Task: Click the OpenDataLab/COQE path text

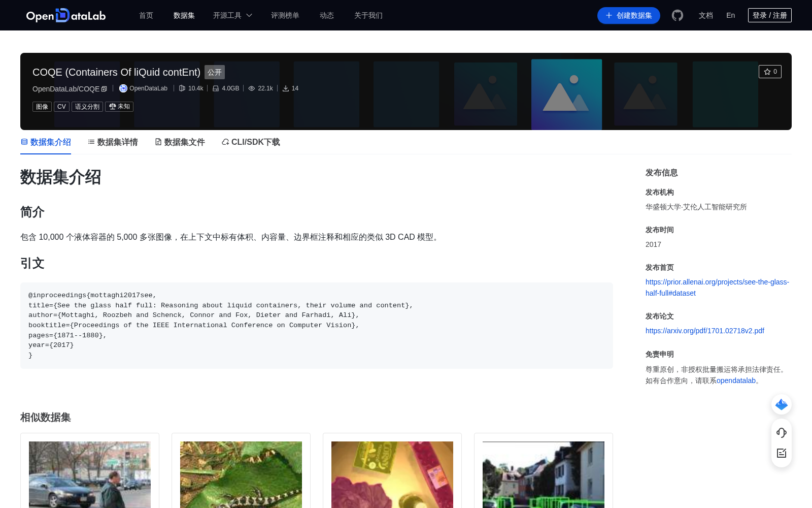Action: tap(66, 89)
